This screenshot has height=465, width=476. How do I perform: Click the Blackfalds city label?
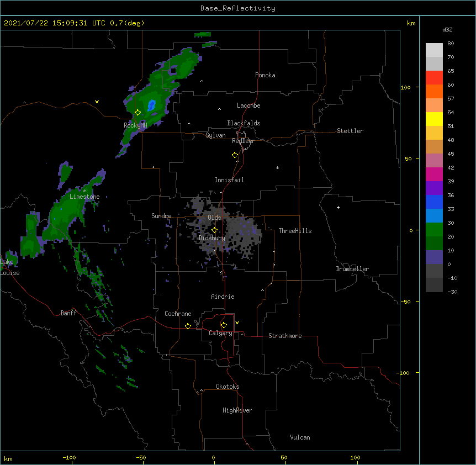(x=244, y=123)
